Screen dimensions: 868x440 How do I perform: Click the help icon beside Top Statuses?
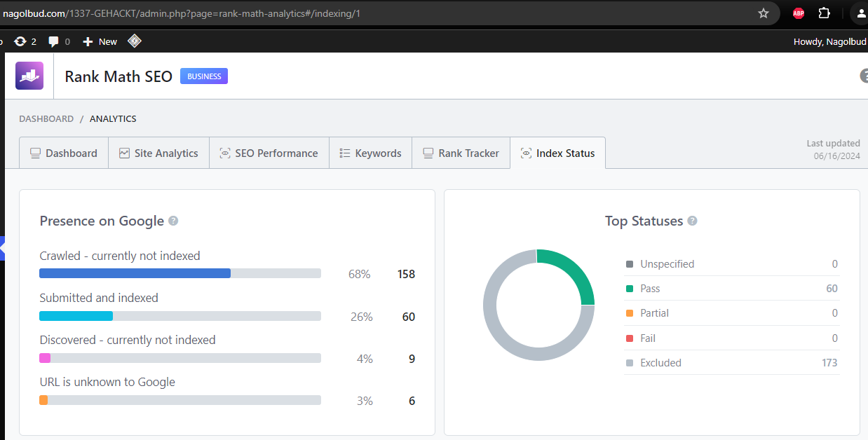pyautogui.click(x=692, y=221)
